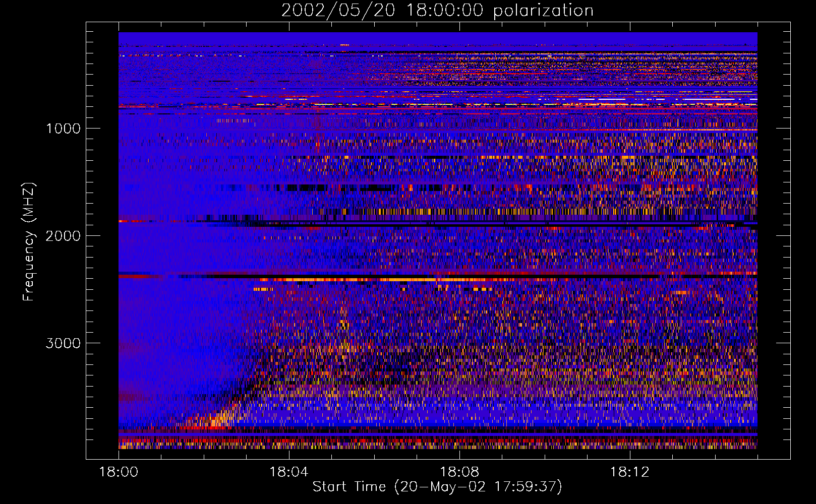816x504 pixels.
Task: Click the plot title '2002/05/20 18:00:00 polarization'
Action: pos(437,11)
